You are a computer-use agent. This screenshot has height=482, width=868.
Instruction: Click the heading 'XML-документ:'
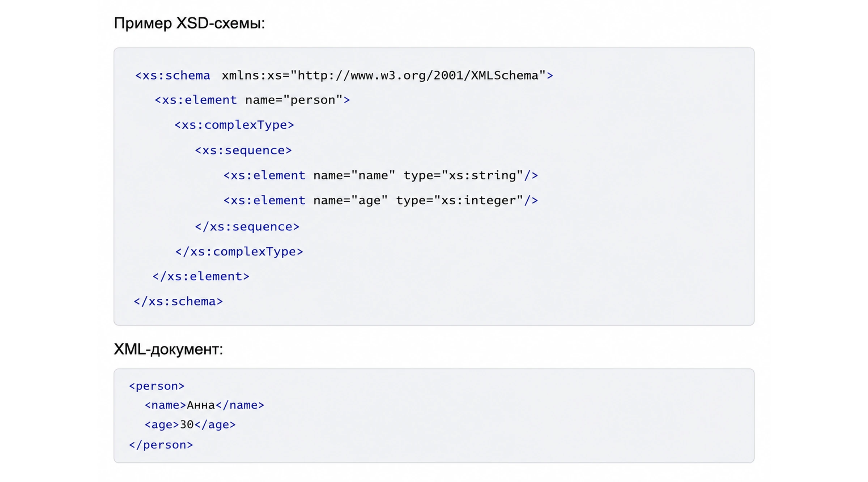[x=169, y=349]
